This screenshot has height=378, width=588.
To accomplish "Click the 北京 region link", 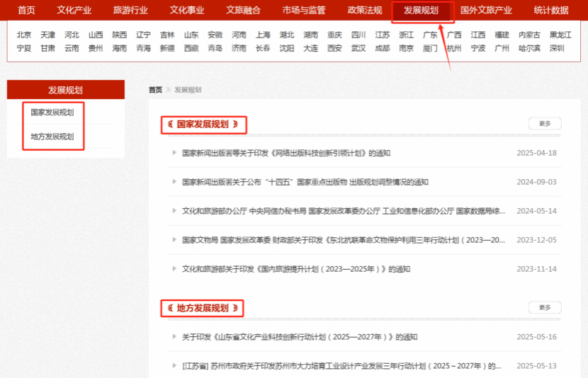I will tap(24, 35).
